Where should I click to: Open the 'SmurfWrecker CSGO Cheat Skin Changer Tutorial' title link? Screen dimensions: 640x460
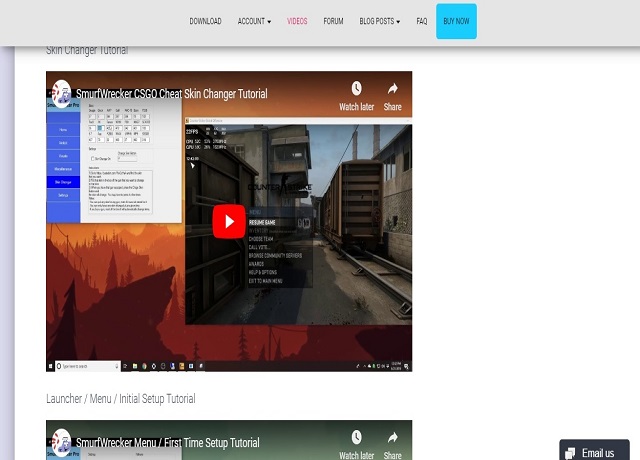pyautogui.click(x=172, y=94)
